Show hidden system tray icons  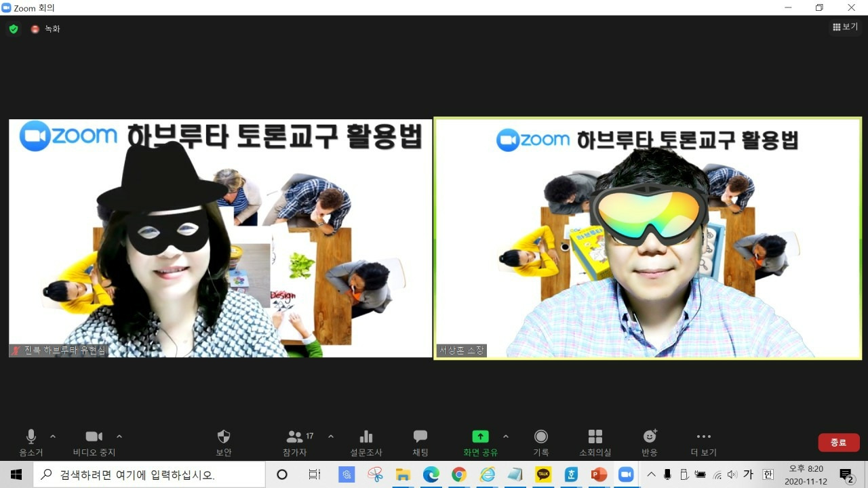click(x=652, y=474)
